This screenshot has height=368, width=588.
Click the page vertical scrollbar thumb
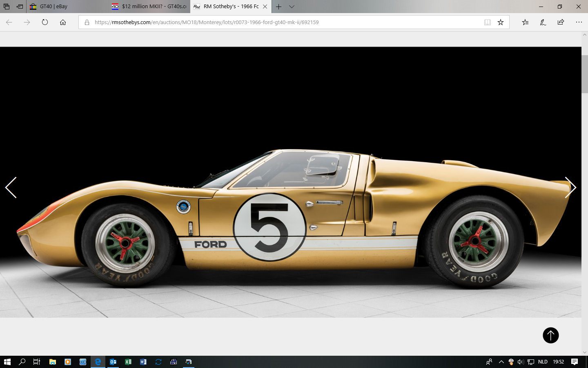pos(584,74)
